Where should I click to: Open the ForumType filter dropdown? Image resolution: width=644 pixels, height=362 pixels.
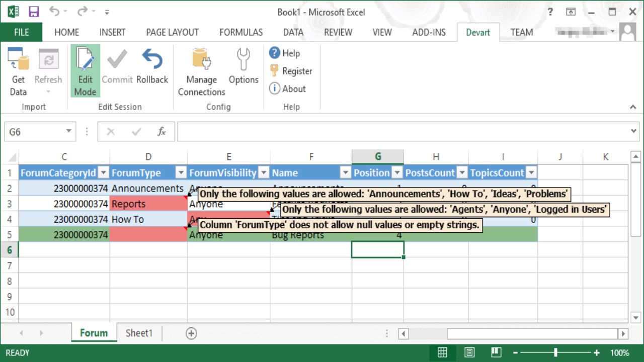click(181, 173)
